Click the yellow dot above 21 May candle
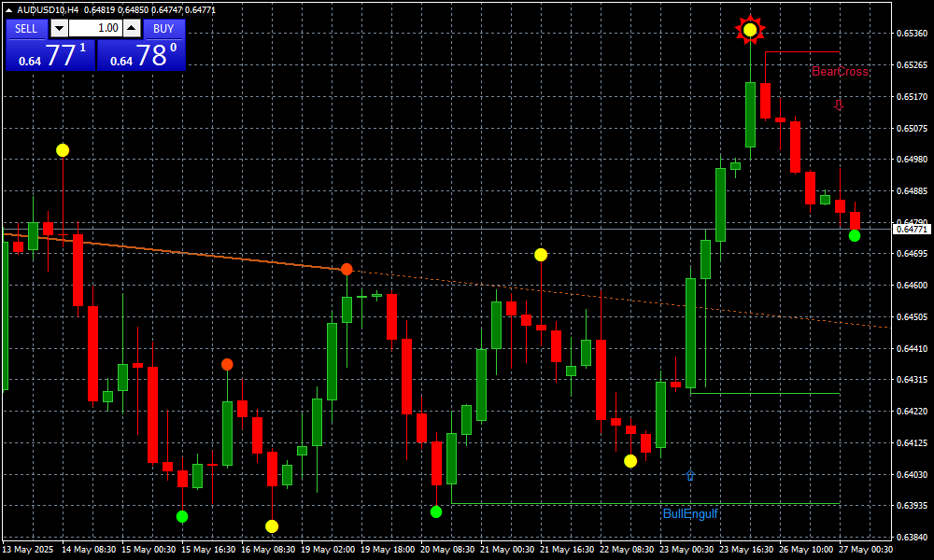This screenshot has width=934, height=560. click(x=541, y=255)
